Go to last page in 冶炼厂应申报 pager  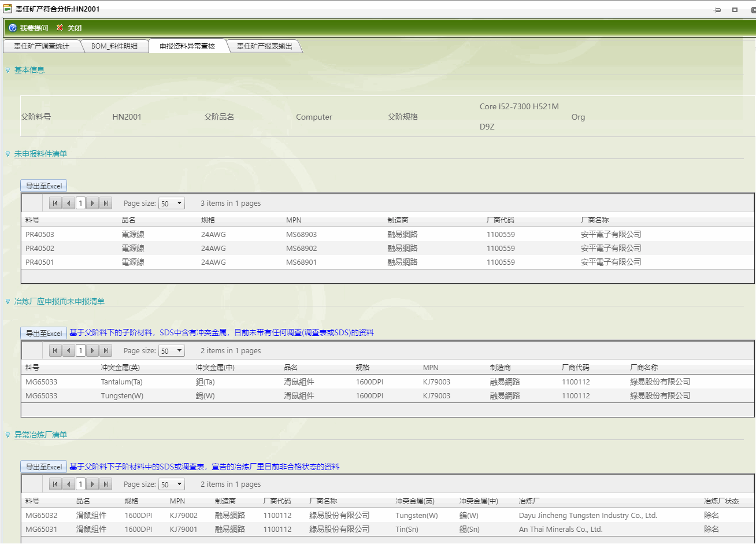click(105, 350)
